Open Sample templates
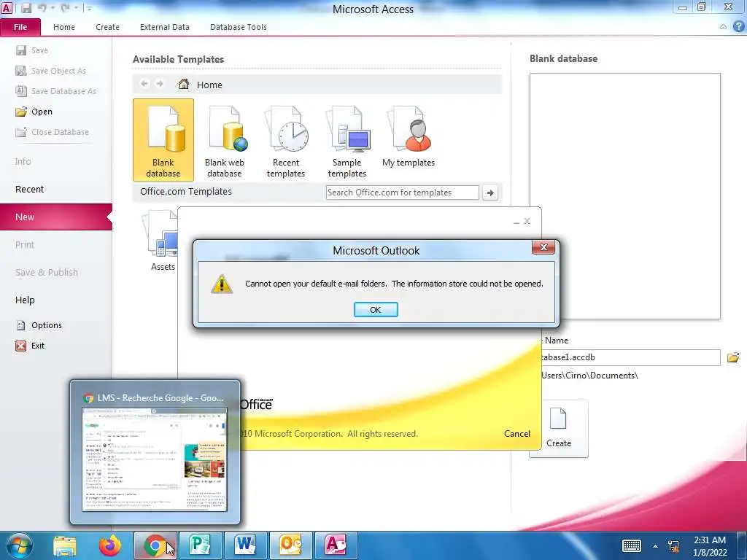Screen dimensions: 747x560 (347, 141)
